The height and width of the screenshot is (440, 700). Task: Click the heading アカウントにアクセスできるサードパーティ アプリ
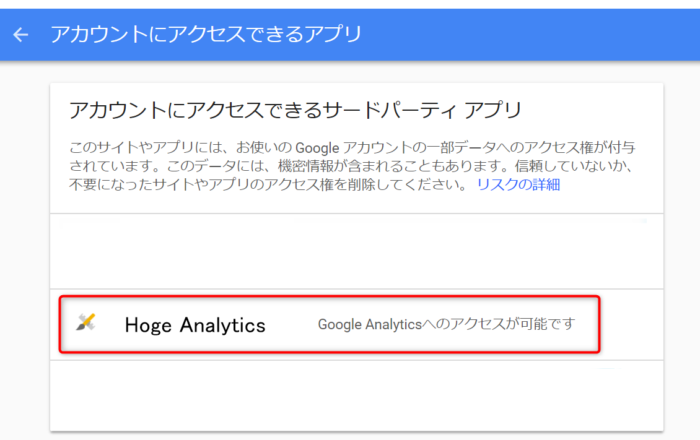point(295,109)
